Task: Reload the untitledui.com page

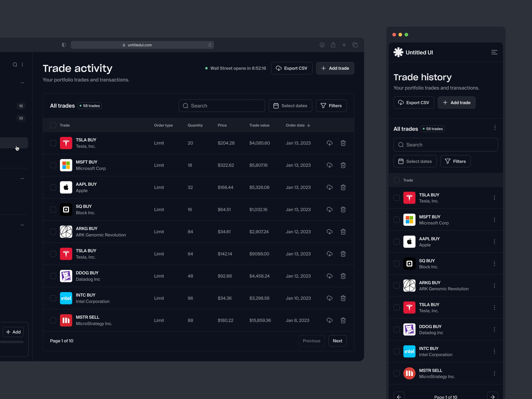Action: pos(210,45)
